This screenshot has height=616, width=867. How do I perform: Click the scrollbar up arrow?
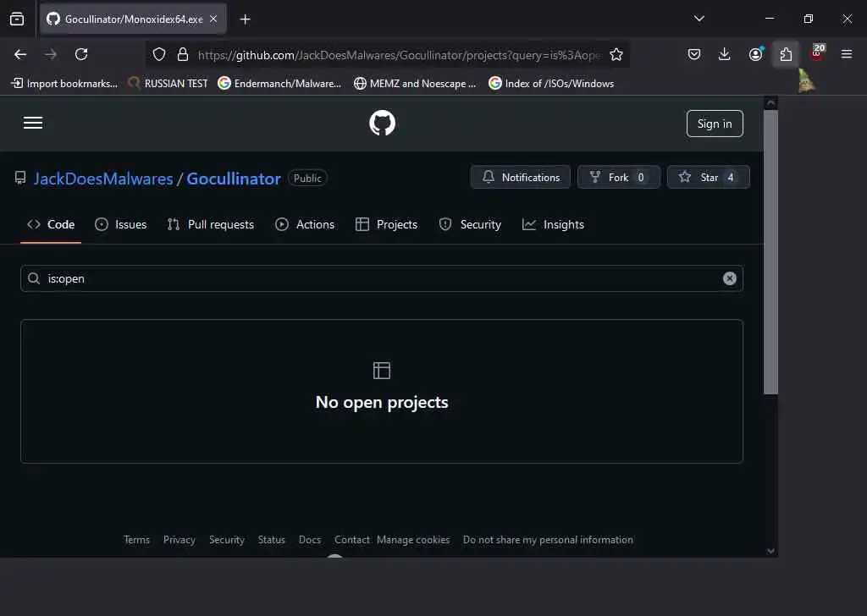[x=770, y=102]
